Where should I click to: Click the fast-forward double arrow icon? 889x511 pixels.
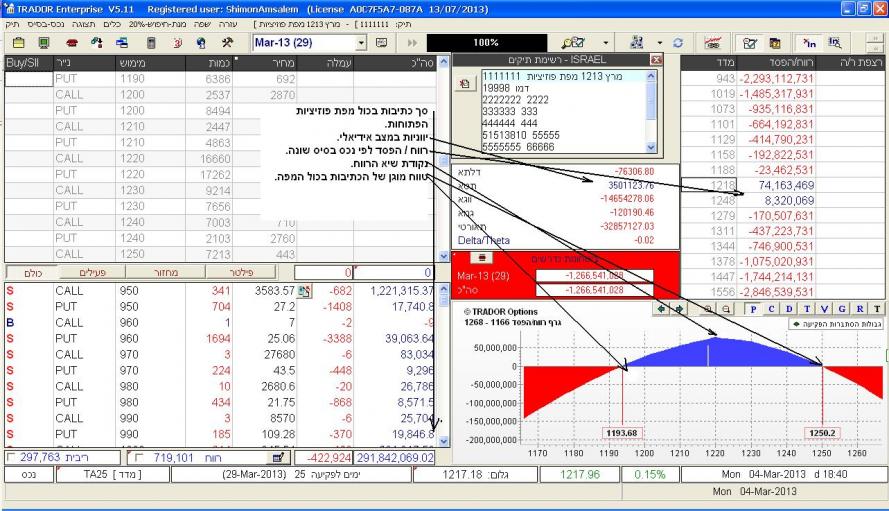tap(412, 43)
